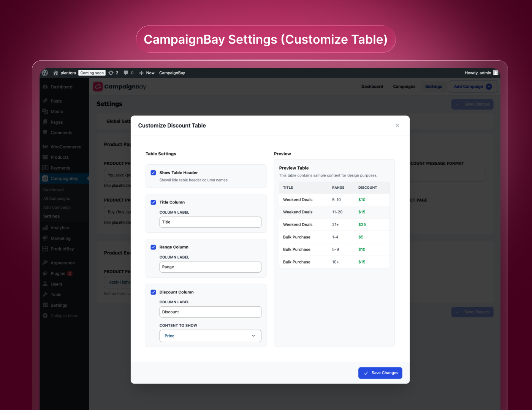This screenshot has height=410, width=532.
Task: Open Dashboard submenu under CampaignBay
Action: tap(53, 190)
